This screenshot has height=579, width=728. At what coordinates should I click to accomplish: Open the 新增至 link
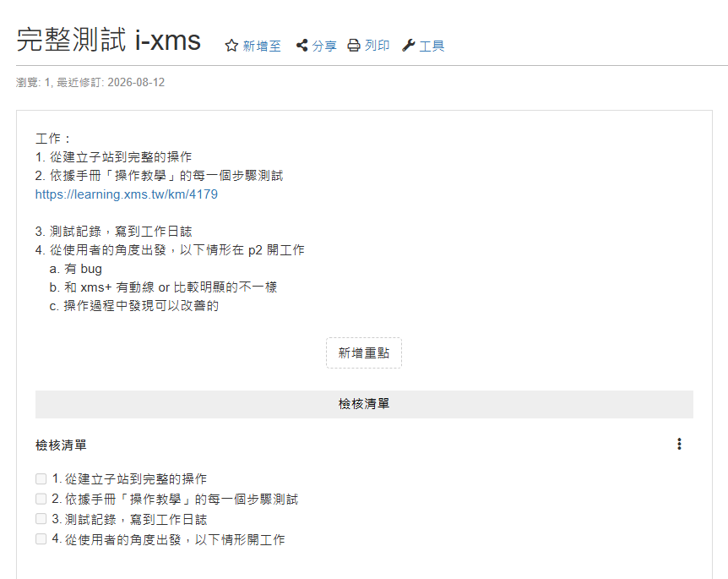pyautogui.click(x=262, y=46)
